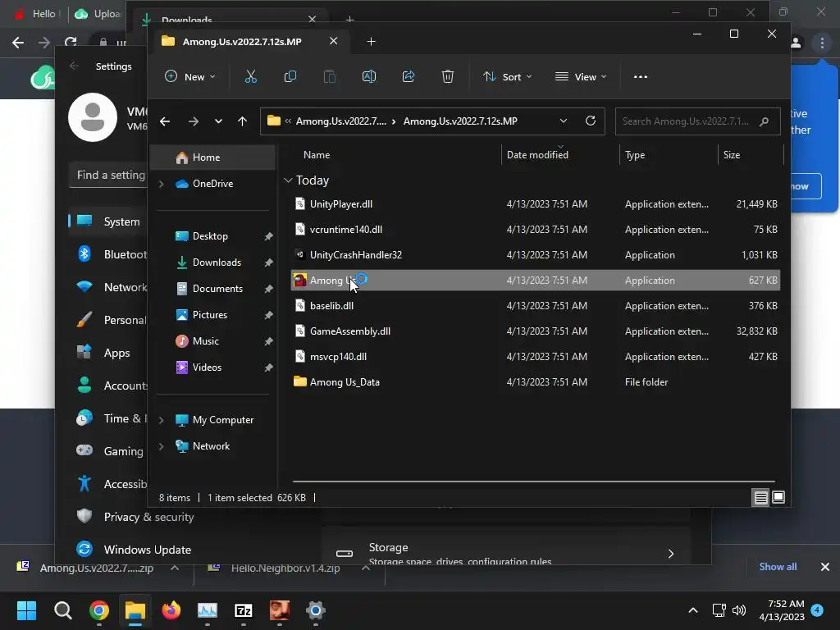This screenshot has width=840, height=630.
Task: Expand OneDrive tree node
Action: pos(162,184)
